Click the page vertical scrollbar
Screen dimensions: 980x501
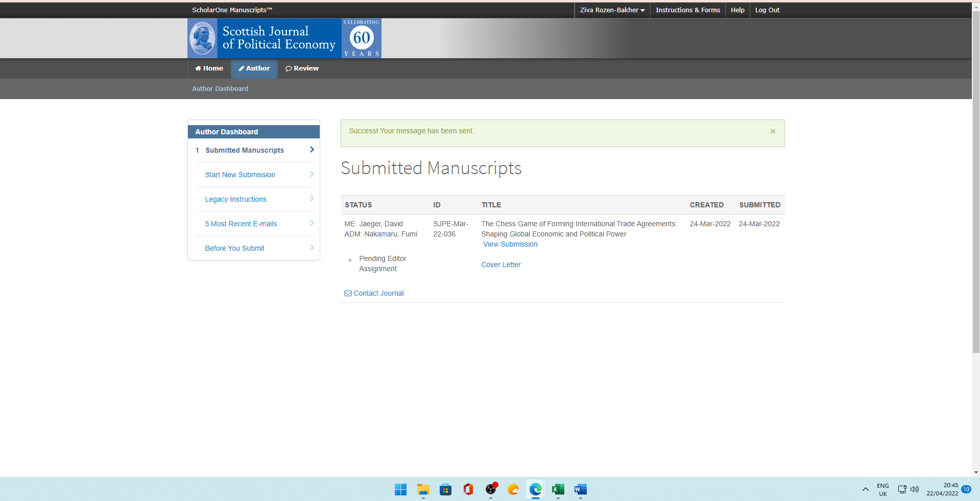[x=976, y=181]
